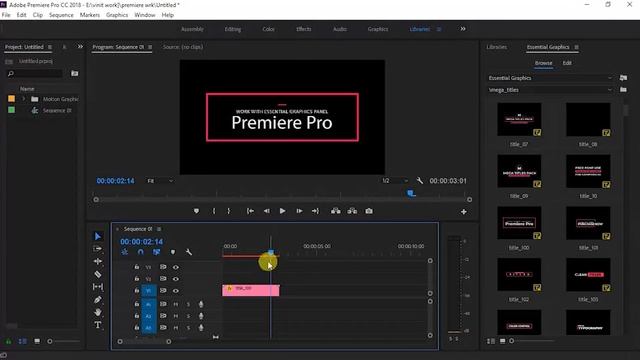The width and height of the screenshot is (640, 360).
Task: Switch to the Editing workspace
Action: [233, 29]
